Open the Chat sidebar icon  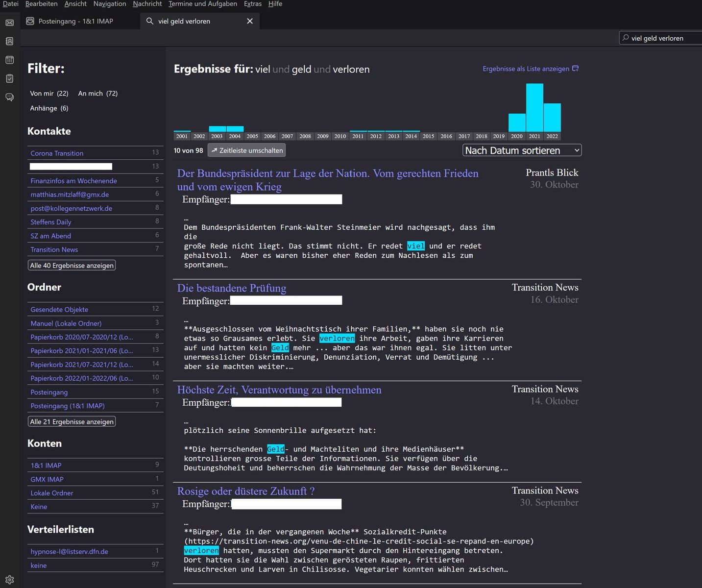tap(9, 97)
